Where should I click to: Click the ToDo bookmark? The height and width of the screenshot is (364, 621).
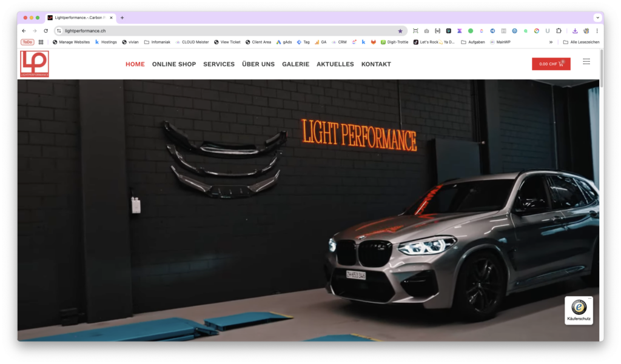pyautogui.click(x=27, y=42)
